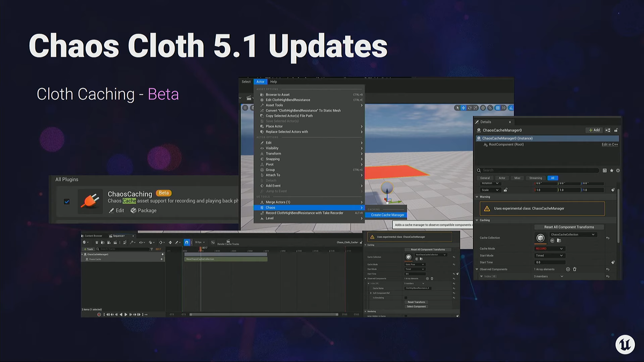
Task: Open ChaosCacheCollection asset dropdown
Action: [x=573, y=234]
